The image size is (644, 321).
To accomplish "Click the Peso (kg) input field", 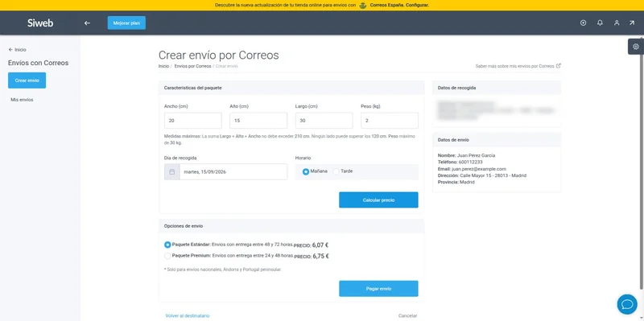I will (x=390, y=121).
